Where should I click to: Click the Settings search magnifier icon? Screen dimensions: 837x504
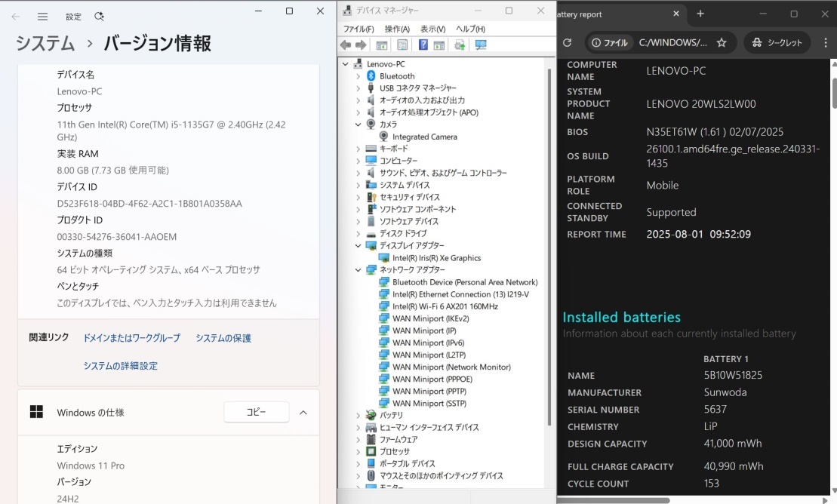[99, 17]
